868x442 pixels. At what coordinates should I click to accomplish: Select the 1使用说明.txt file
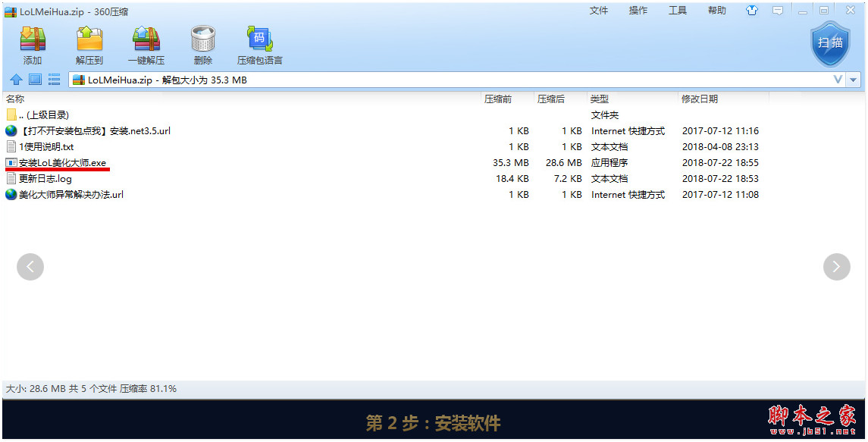(40, 147)
